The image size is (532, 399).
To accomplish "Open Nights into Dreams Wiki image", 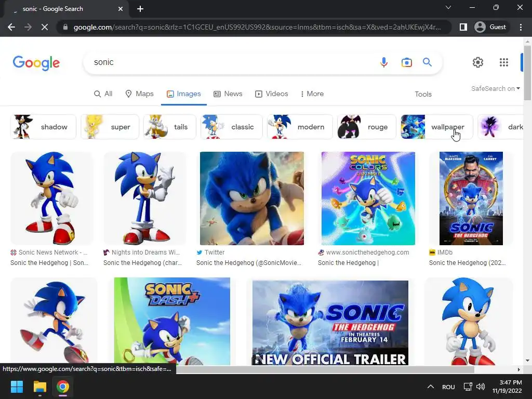I will (145, 198).
